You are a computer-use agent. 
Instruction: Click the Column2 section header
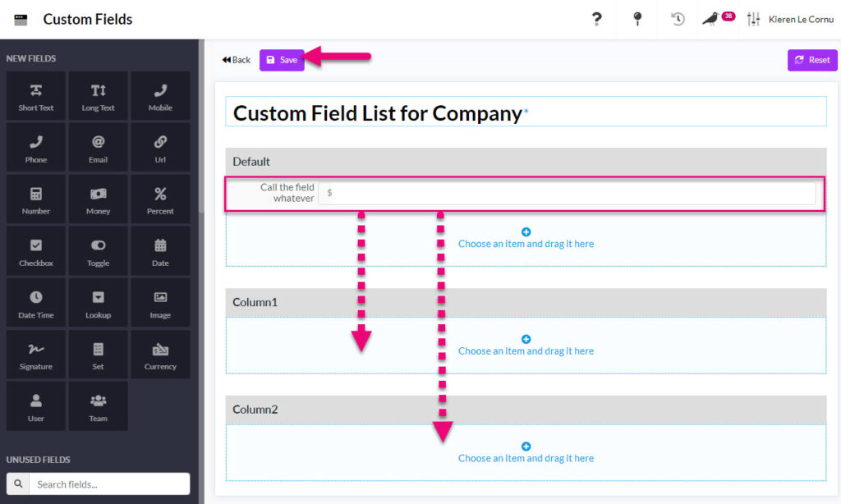click(x=526, y=410)
